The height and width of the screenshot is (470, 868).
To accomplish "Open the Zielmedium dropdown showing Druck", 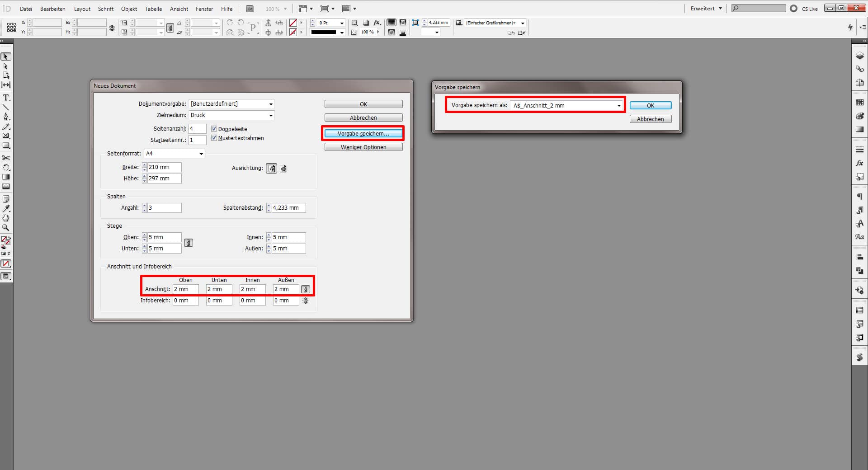I will (x=271, y=115).
